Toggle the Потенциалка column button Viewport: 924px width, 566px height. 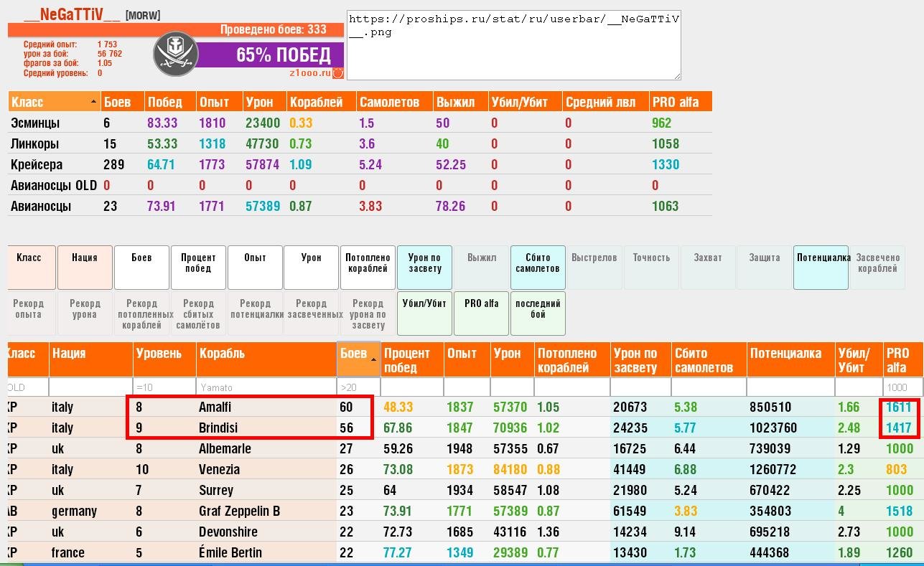coord(821,268)
